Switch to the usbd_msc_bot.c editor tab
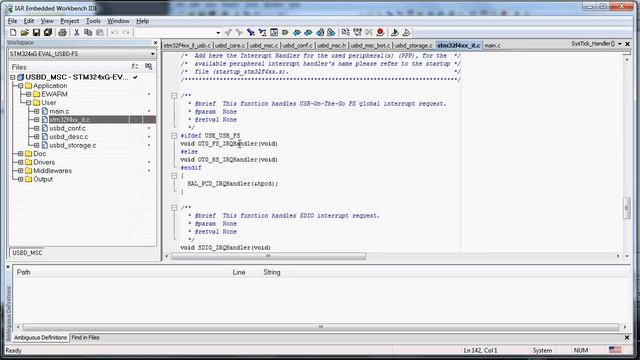 click(x=370, y=45)
